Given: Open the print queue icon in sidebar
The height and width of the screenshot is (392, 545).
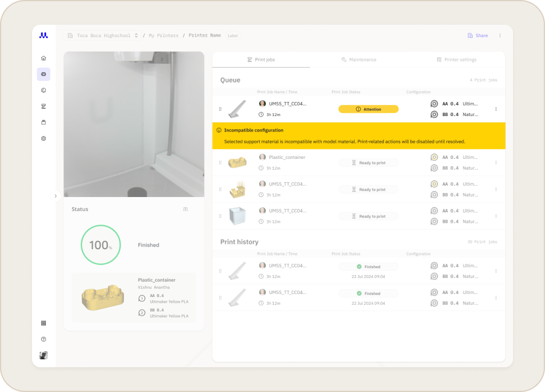Looking at the screenshot, I should coord(43,106).
